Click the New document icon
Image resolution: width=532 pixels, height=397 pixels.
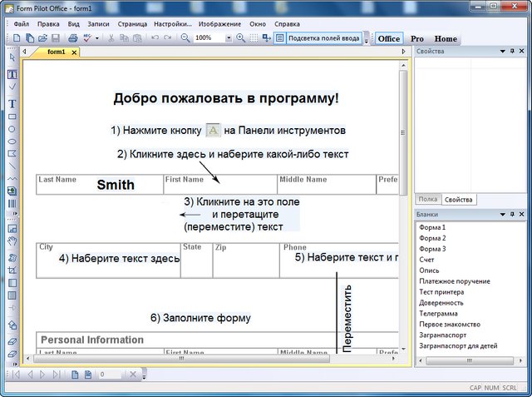pos(17,38)
